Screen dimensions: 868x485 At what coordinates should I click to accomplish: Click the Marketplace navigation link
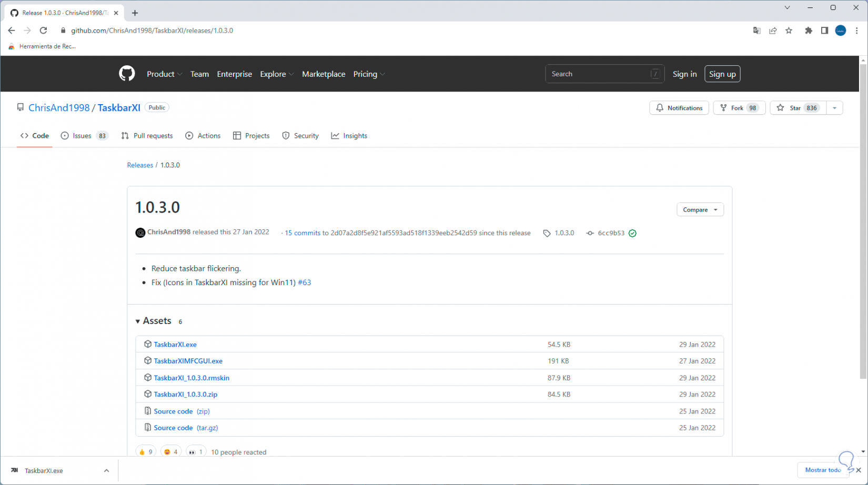(324, 74)
